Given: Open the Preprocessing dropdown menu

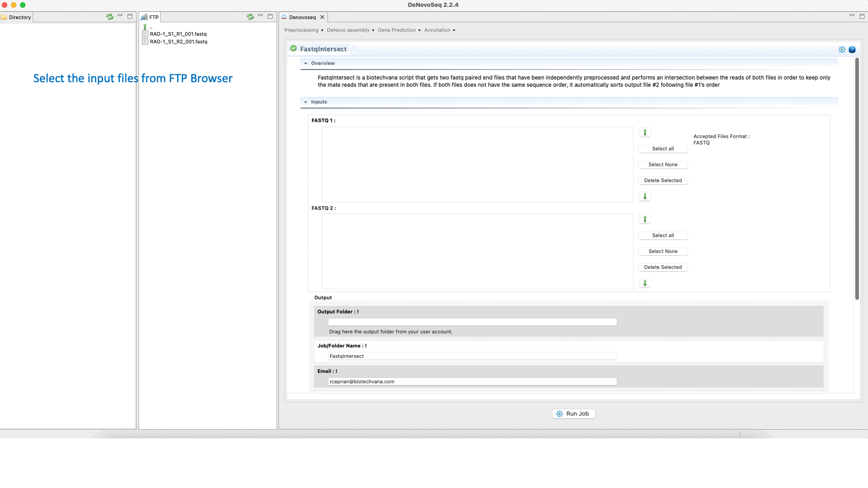Looking at the screenshot, I should coord(304,30).
